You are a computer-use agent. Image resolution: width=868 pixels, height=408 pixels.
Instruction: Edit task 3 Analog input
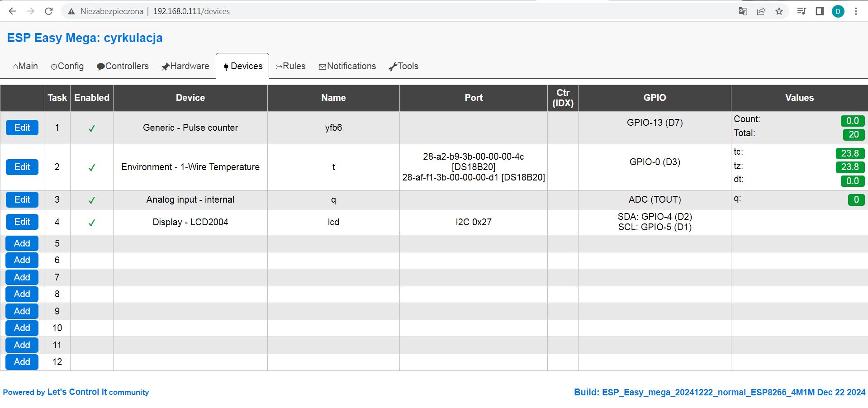coord(22,199)
